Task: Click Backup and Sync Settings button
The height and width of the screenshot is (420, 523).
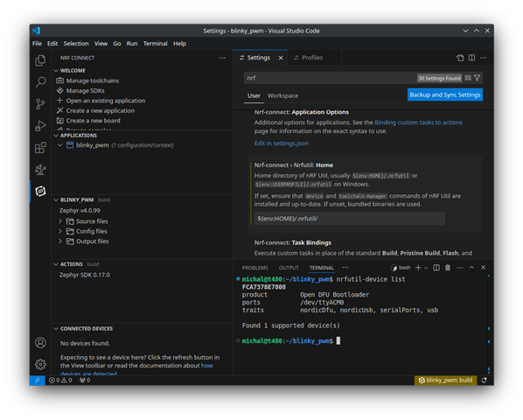Action: [x=445, y=94]
